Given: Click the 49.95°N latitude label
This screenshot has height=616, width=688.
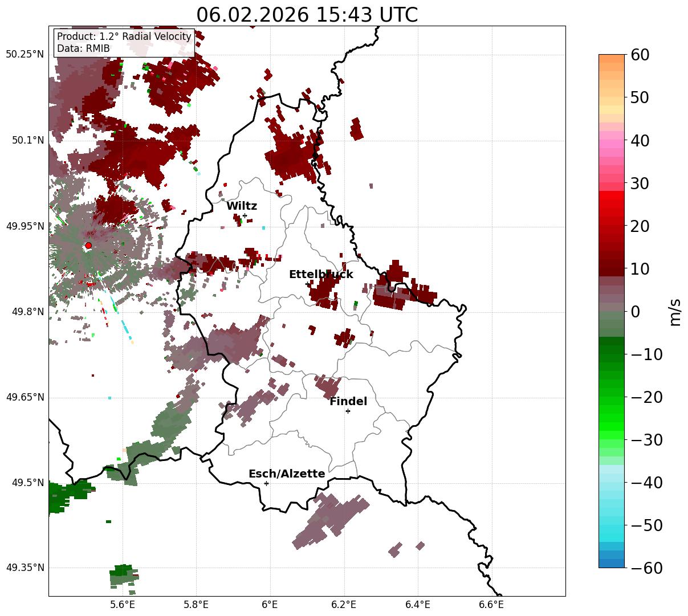Looking at the screenshot, I should 25,226.
